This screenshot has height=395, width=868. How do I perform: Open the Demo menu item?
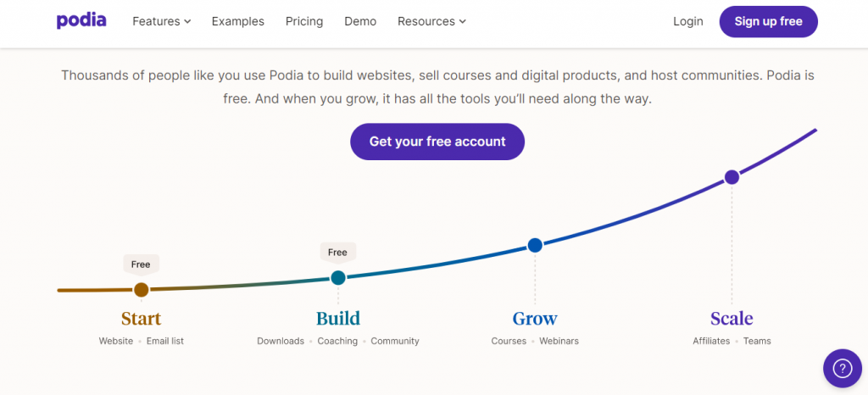click(360, 21)
